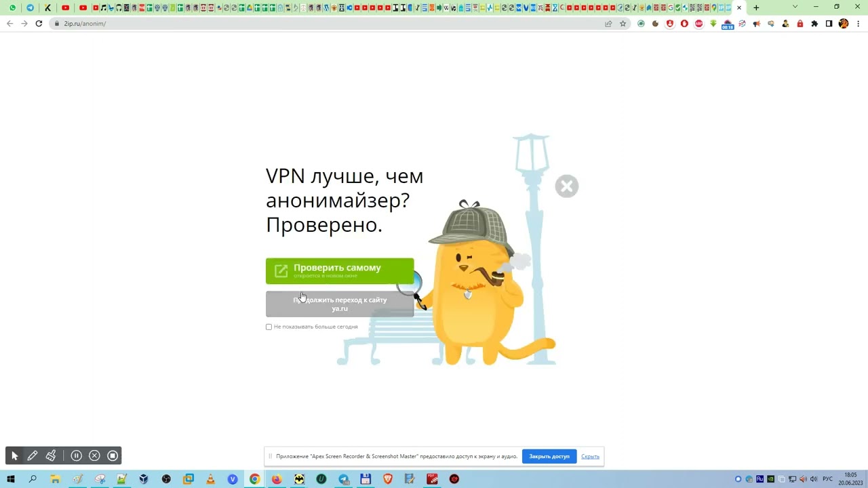Click the floppy disk taskbar icon
Viewport: 868px width, 488px height.
[366, 479]
